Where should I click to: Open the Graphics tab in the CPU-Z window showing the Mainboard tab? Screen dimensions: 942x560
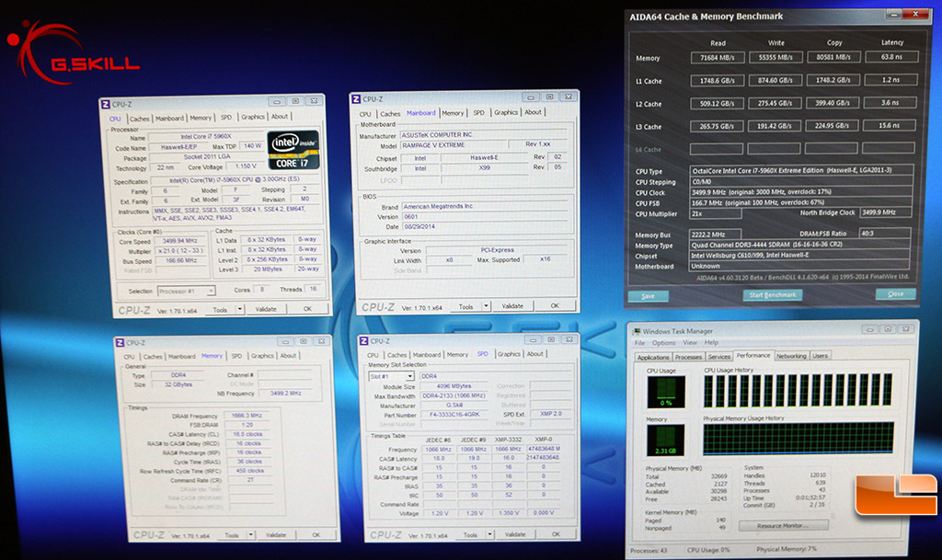[506, 112]
